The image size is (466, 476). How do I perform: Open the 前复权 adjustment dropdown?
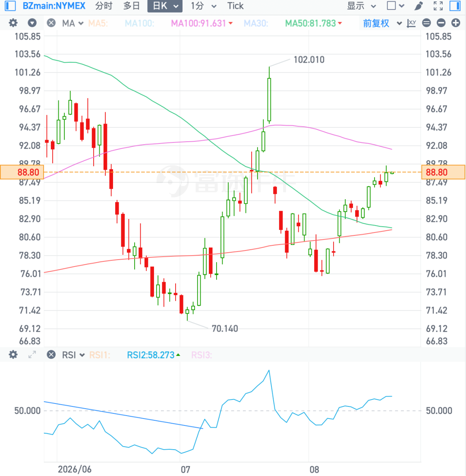(x=382, y=23)
